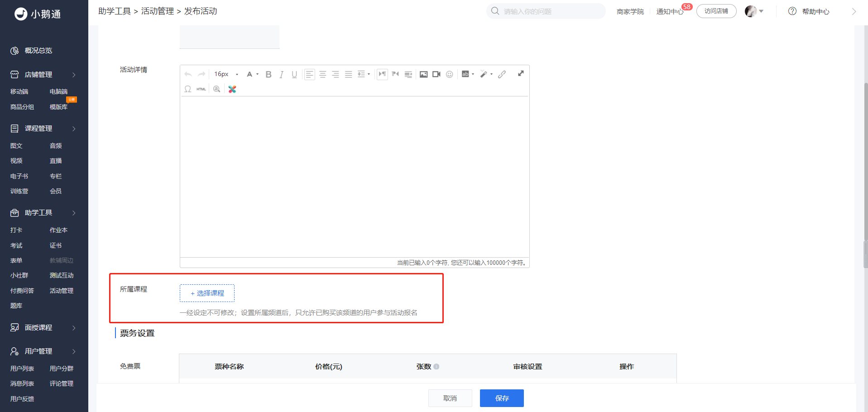The height and width of the screenshot is (412, 868).
Task: Open the emoji picker
Action: tap(449, 74)
